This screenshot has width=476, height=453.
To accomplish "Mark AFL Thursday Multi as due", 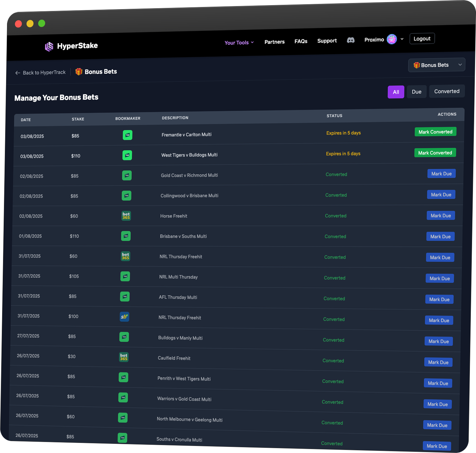I will point(439,299).
